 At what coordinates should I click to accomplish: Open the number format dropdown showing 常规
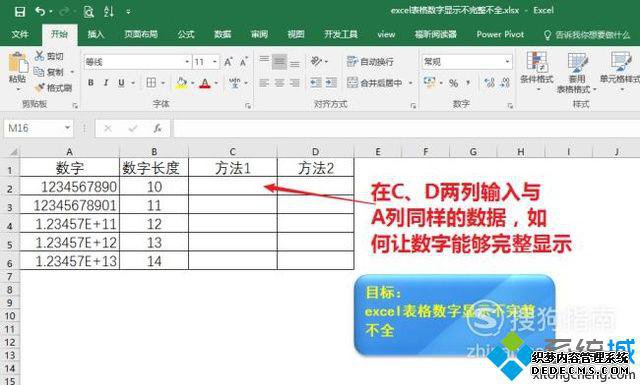[508, 62]
